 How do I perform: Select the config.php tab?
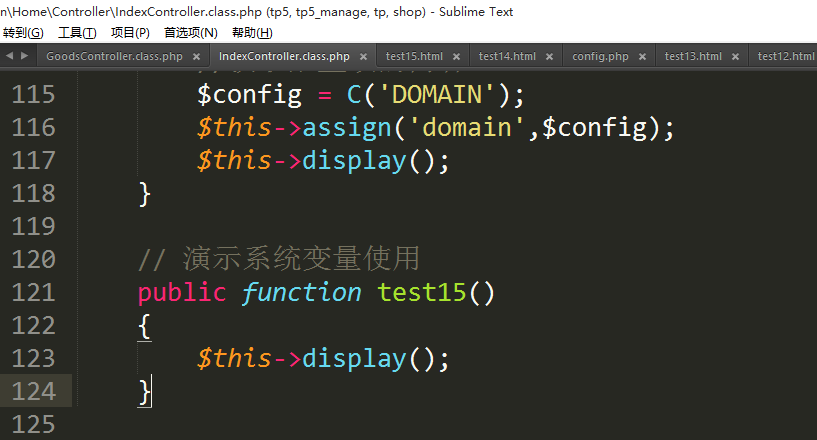(600, 56)
